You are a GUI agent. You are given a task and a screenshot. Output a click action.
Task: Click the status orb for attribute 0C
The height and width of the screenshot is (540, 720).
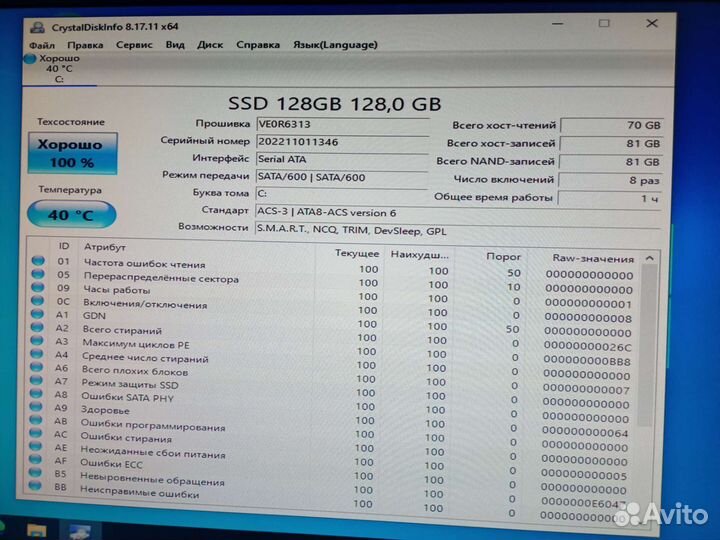point(38,301)
